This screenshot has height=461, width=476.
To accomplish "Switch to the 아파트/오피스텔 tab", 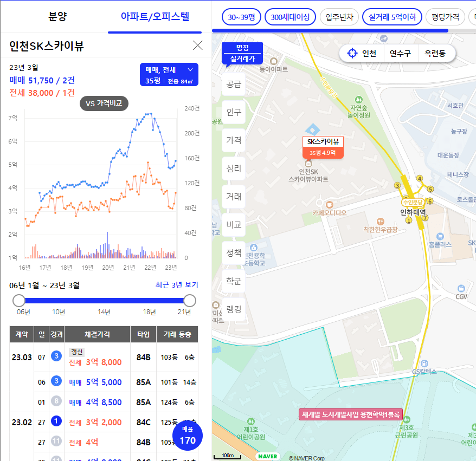I will point(155,16).
